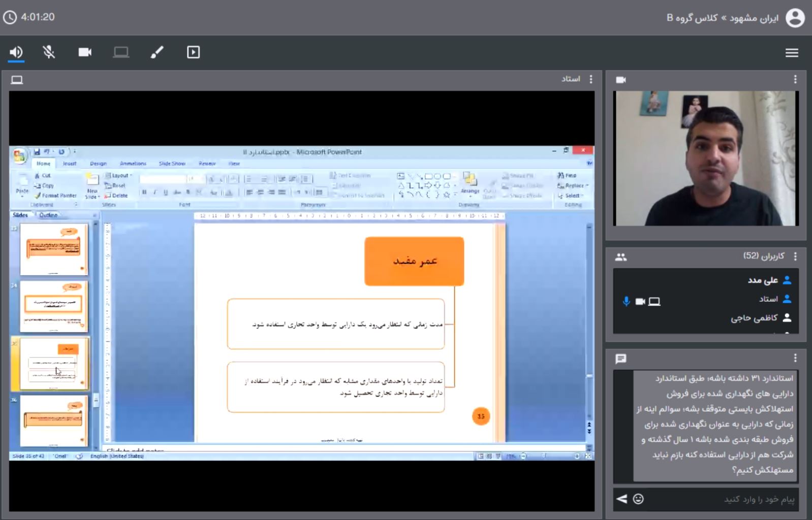
Task: Click the instructor's camera status icon
Action: point(640,302)
